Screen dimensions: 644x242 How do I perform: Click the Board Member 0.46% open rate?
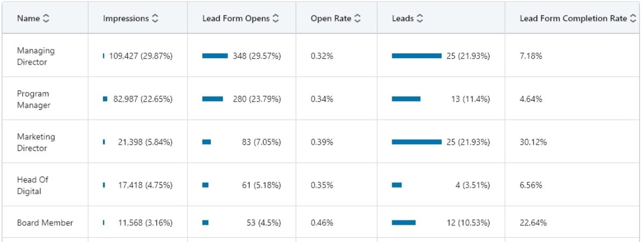point(321,223)
